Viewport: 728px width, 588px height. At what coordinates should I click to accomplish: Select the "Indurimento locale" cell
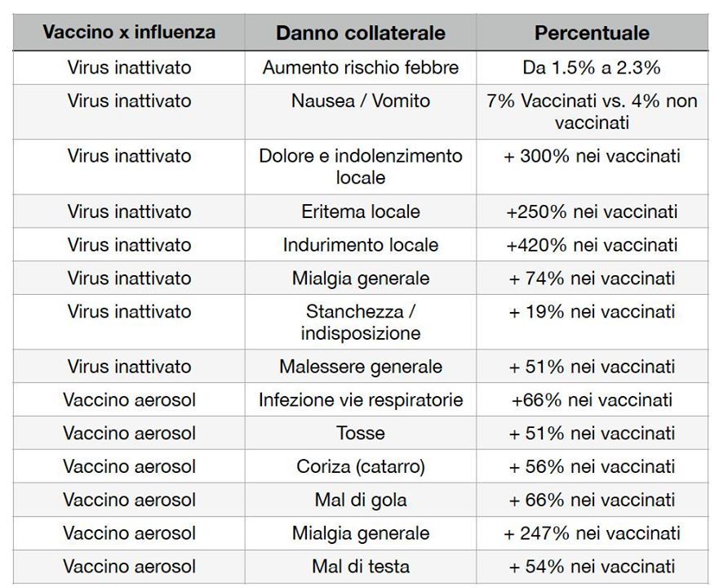(360, 245)
